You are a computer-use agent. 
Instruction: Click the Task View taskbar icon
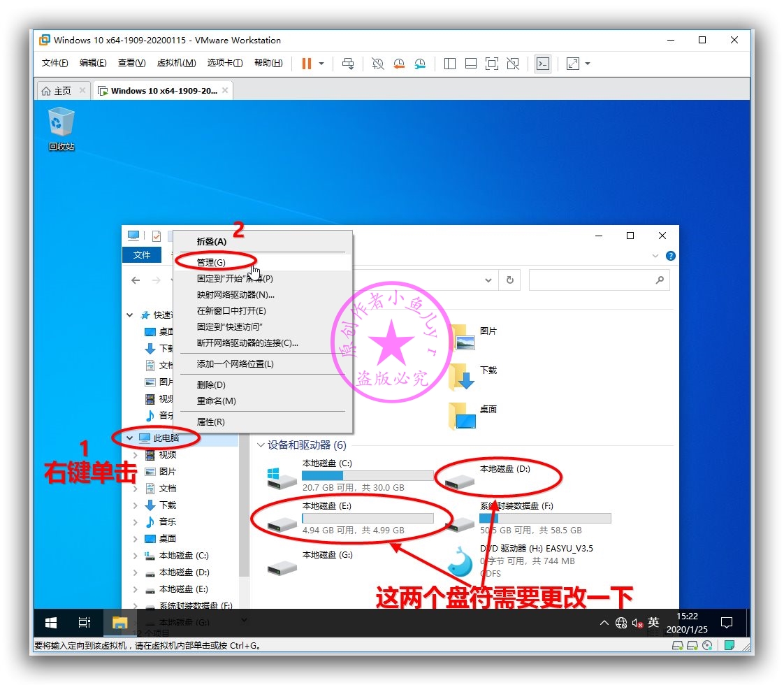click(x=85, y=623)
